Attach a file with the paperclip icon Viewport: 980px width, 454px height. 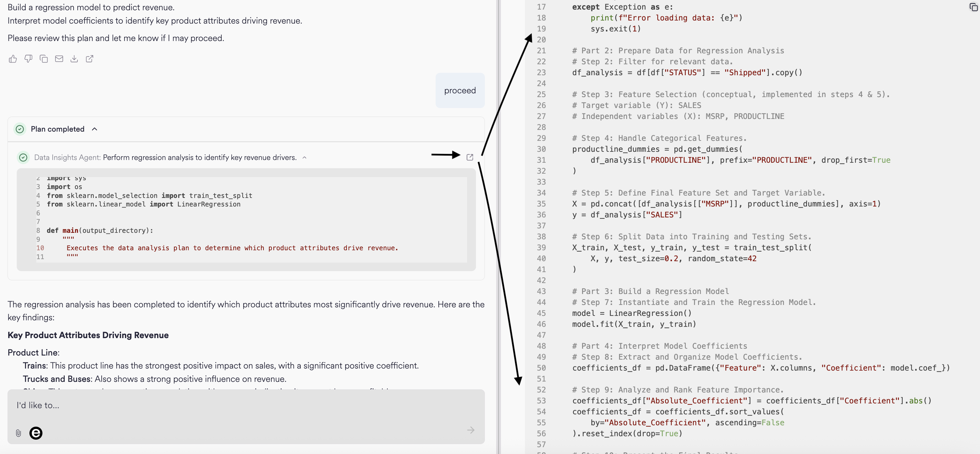[18, 433]
